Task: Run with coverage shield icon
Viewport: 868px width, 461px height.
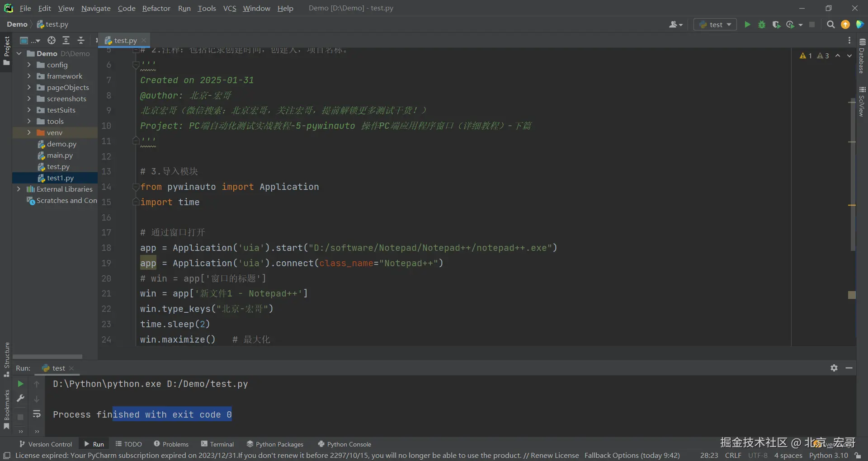Action: click(x=776, y=24)
